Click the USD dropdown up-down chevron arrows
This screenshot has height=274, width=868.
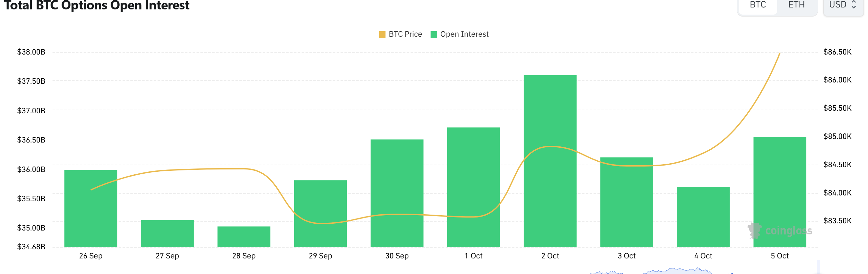[x=853, y=5]
